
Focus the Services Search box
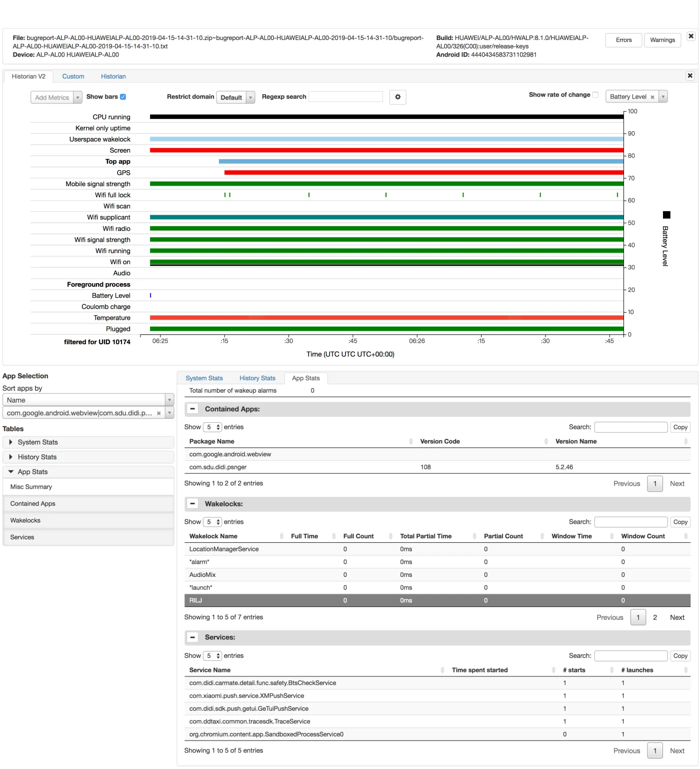pos(631,656)
